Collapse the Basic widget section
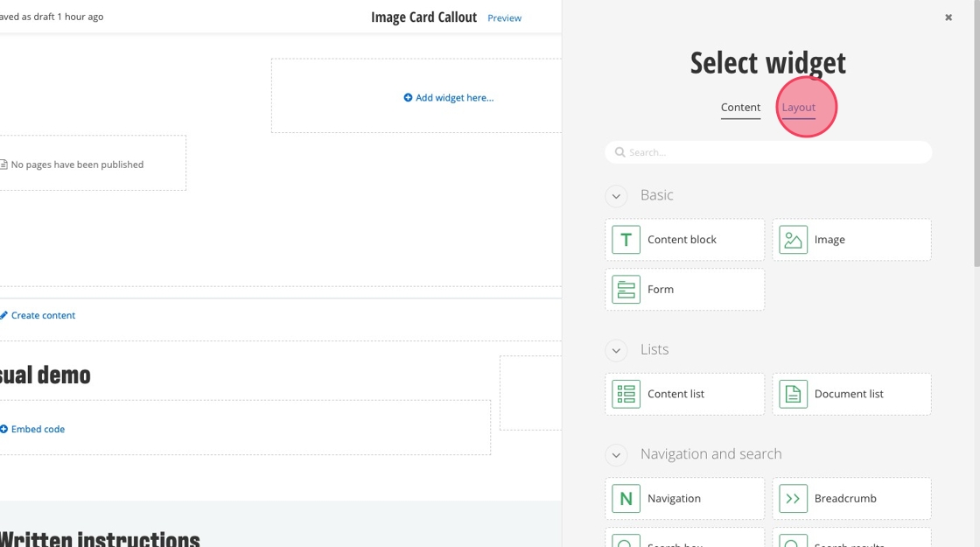The height and width of the screenshot is (547, 980). coord(616,196)
